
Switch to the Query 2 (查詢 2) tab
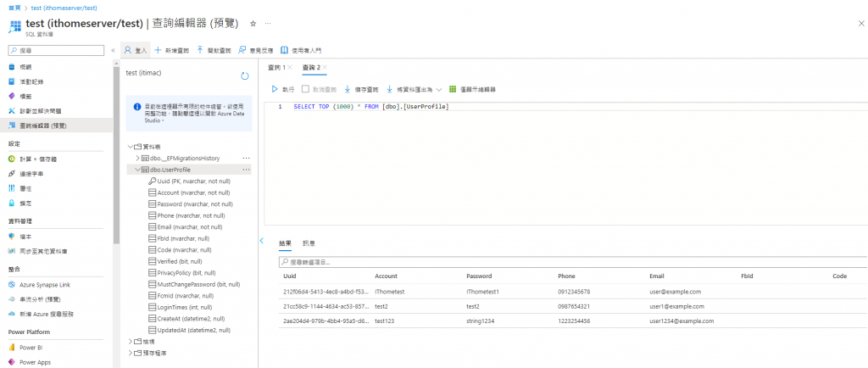(x=311, y=68)
